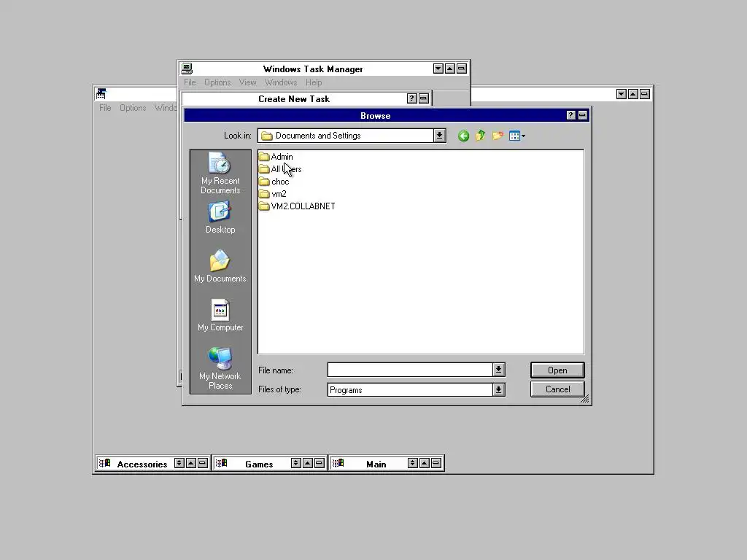This screenshot has height=560, width=747.
Task: Select the VM2.COLLABNET folder
Action: coord(298,206)
